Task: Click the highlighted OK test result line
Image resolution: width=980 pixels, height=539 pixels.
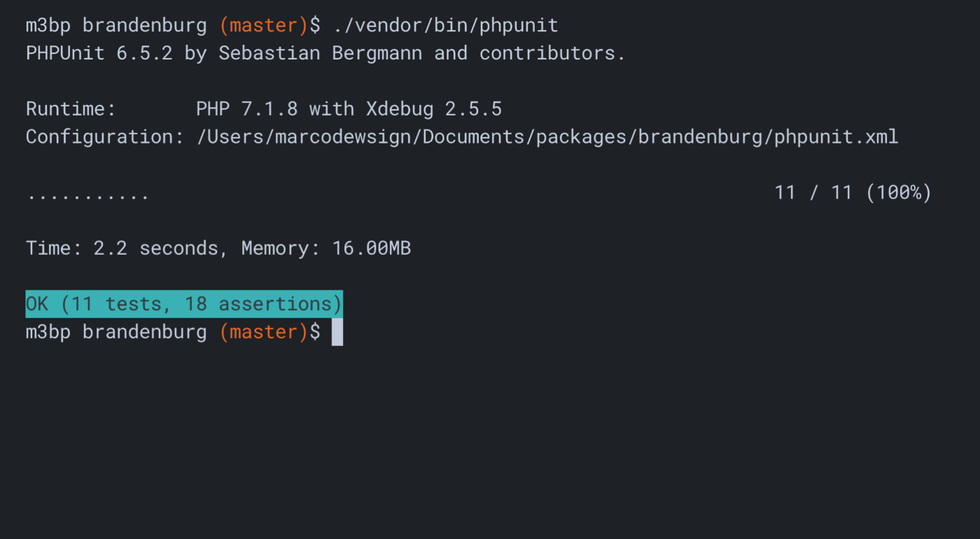Action: [184, 304]
